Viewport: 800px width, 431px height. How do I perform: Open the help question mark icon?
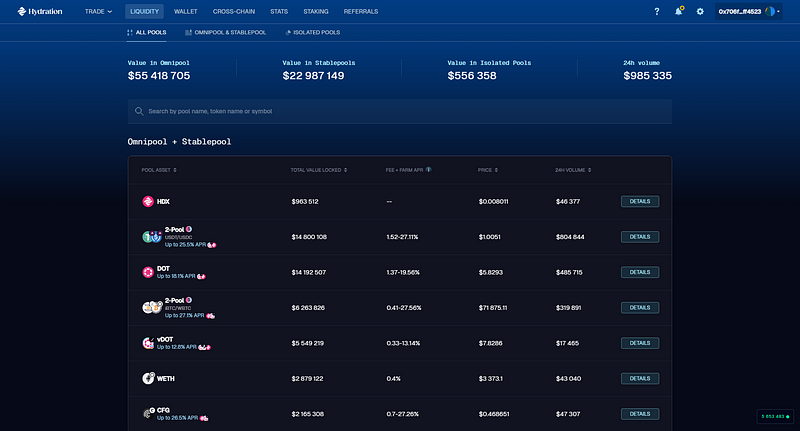coord(657,11)
